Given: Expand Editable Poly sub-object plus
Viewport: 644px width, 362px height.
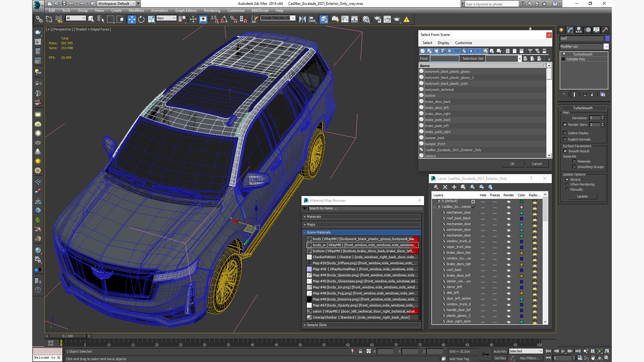Looking at the screenshot, I should pos(563,59).
